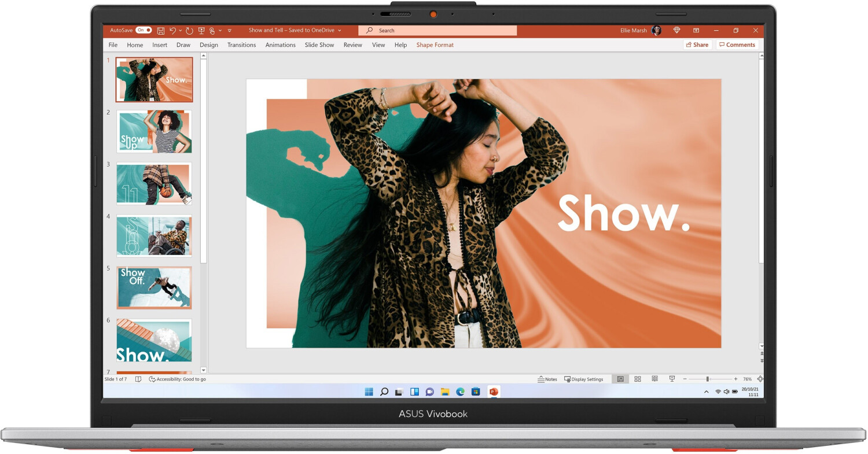Viewport: 868px width, 454px height.
Task: Open Customize Quick Access Toolbar dropdown
Action: coord(230,31)
